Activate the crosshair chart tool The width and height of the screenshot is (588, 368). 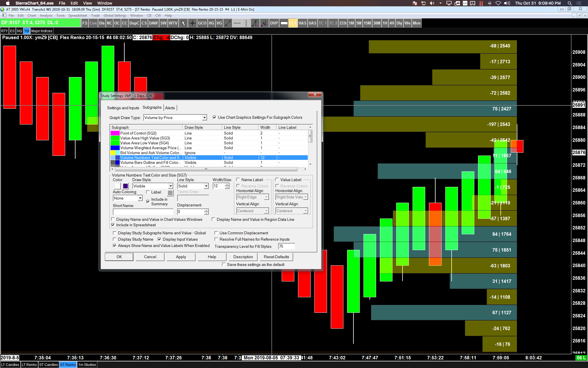point(192,23)
